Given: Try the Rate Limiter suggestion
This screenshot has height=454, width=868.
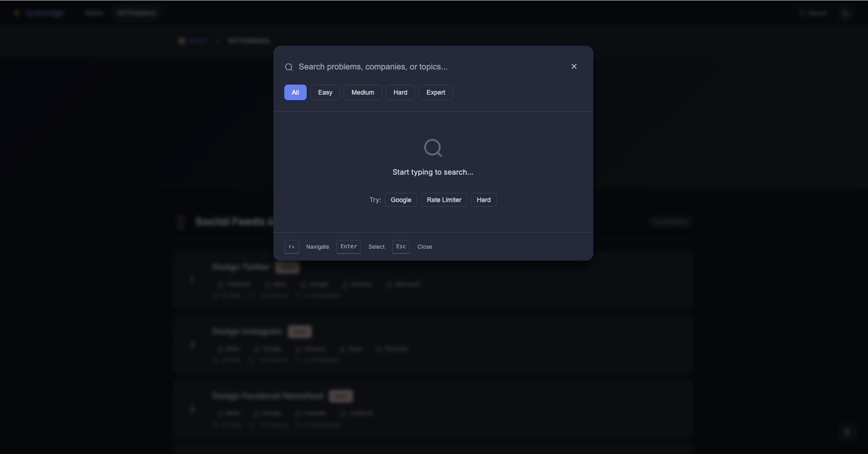Looking at the screenshot, I should (444, 200).
